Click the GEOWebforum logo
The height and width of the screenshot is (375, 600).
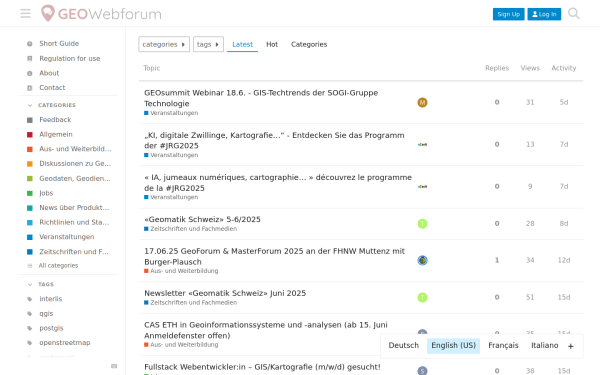pos(101,13)
